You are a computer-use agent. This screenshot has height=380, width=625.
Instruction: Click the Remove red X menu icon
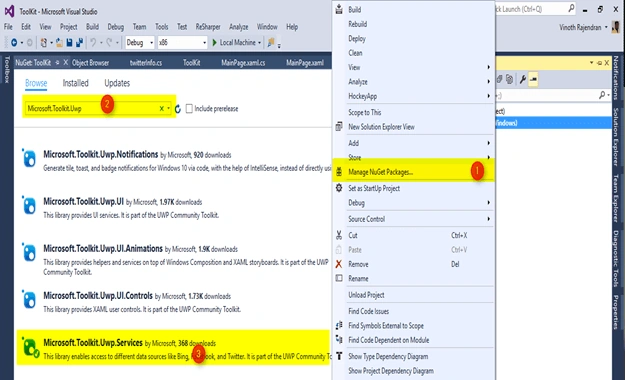click(339, 264)
